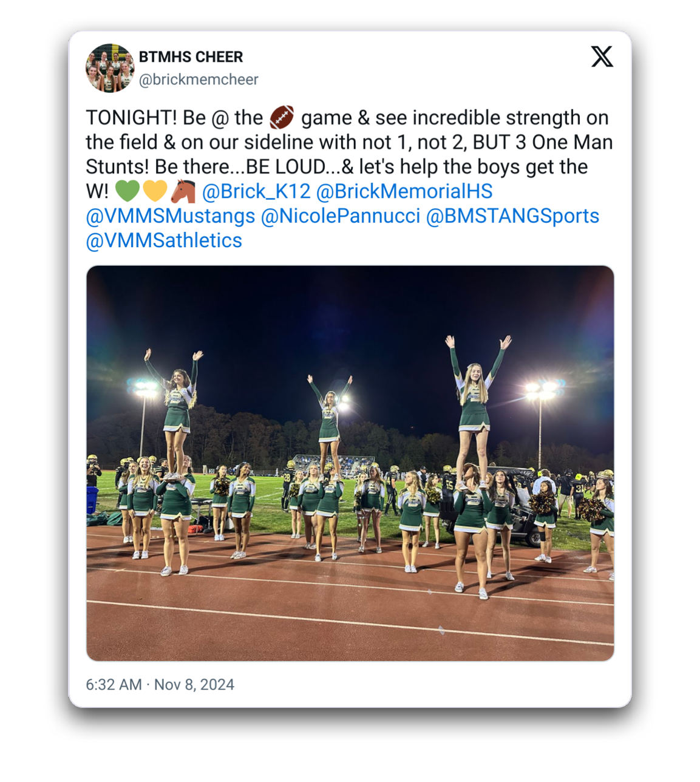This screenshot has width=700, height=782.
Task: Click the Nov 8, 2024 date
Action: [194, 684]
